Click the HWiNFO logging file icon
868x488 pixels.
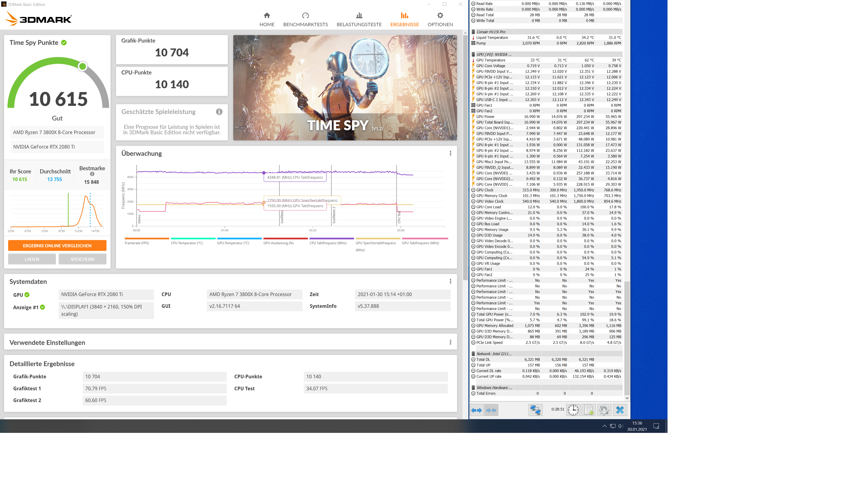pos(589,410)
